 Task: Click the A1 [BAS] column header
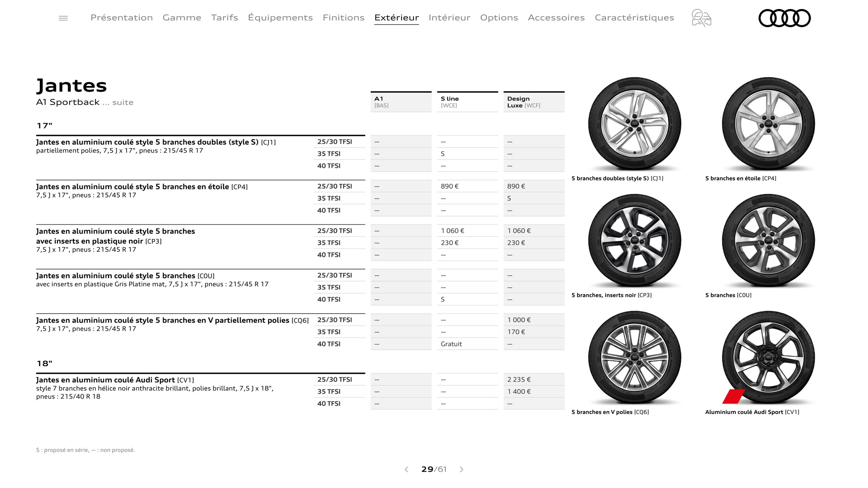click(401, 102)
